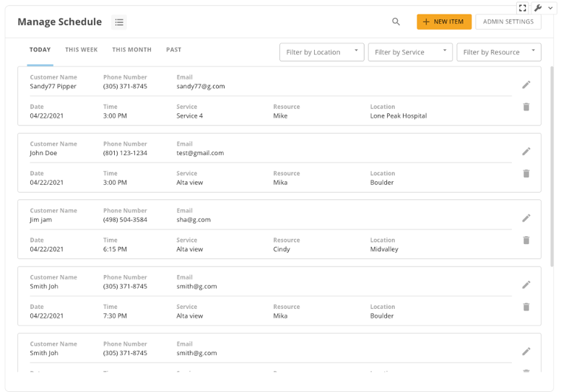
Task: Click the wrench tools icon
Action: 538,8
